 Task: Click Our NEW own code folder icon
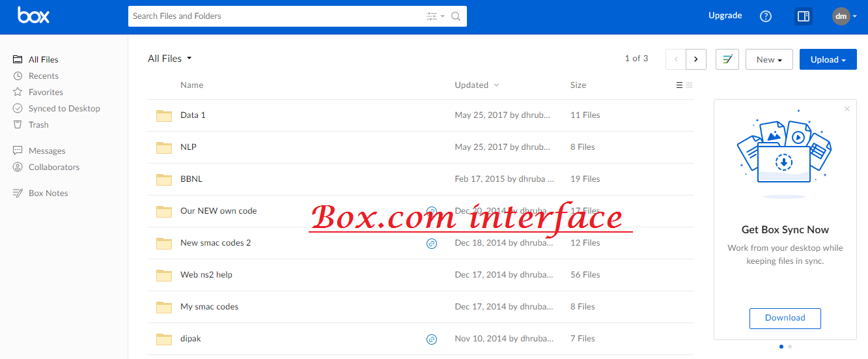164,211
